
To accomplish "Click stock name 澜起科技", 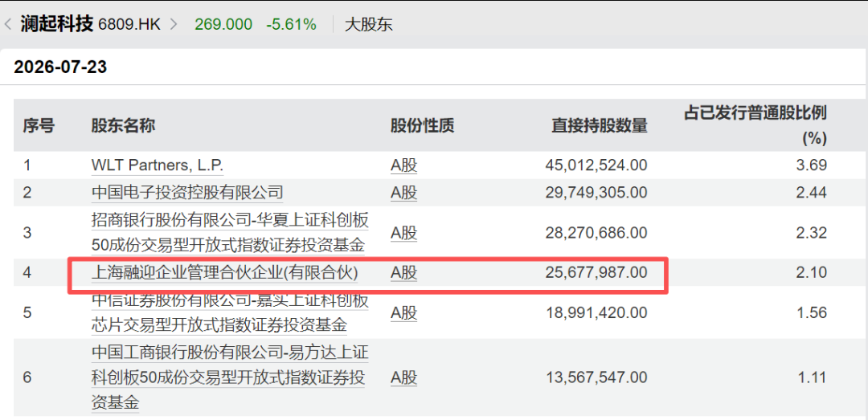I will 57,24.
